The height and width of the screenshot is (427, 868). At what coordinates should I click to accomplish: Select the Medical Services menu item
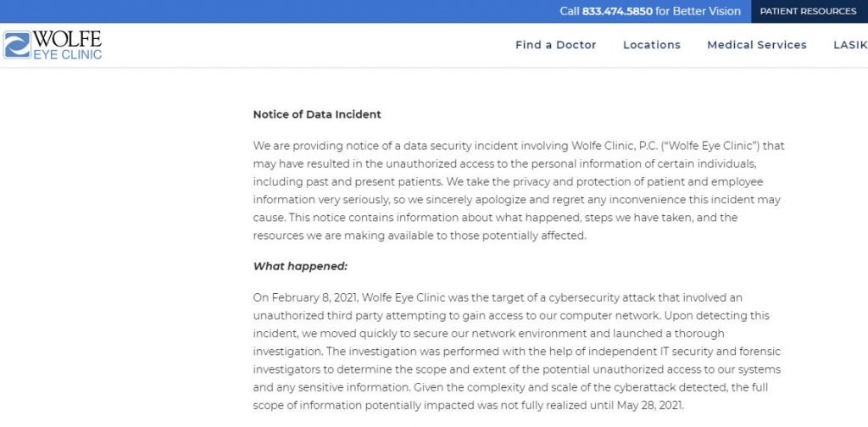[x=756, y=45]
